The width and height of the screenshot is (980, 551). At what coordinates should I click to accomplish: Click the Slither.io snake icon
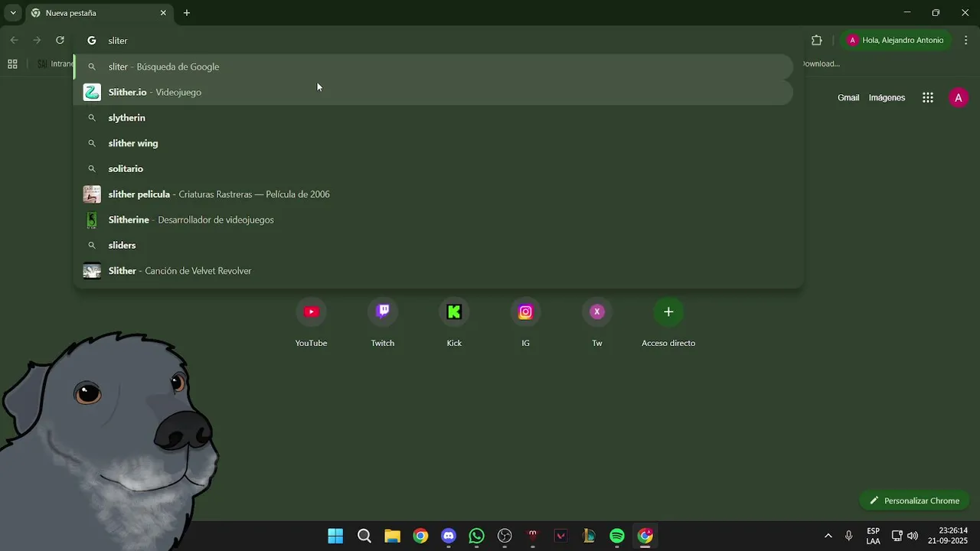[92, 92]
